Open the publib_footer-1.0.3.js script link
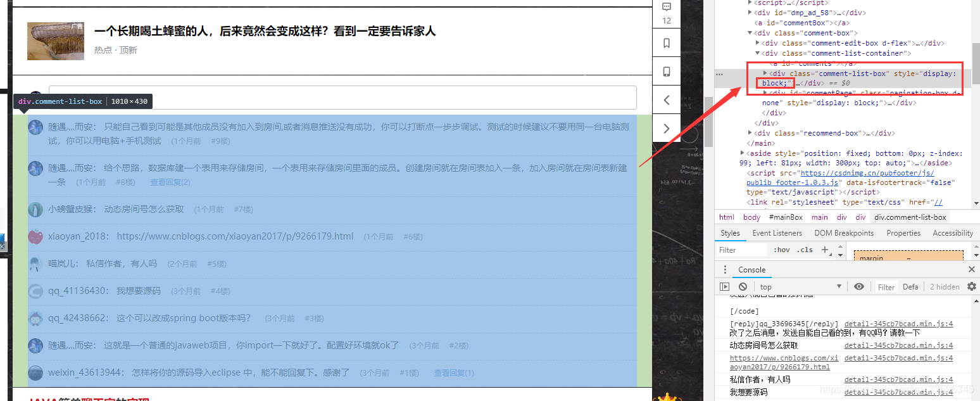Viewport: 980px width, 401px height. click(x=840, y=177)
